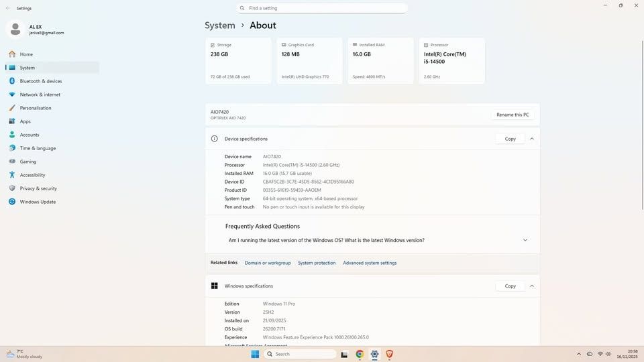644x362 pixels.
Task: Click the AL EX profile avatar
Action: 15,29
